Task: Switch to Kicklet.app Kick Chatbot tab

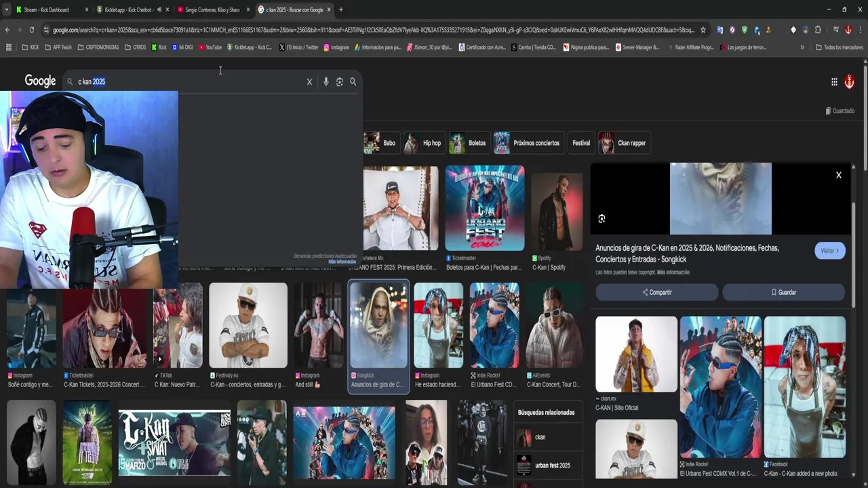Action: [x=127, y=9]
